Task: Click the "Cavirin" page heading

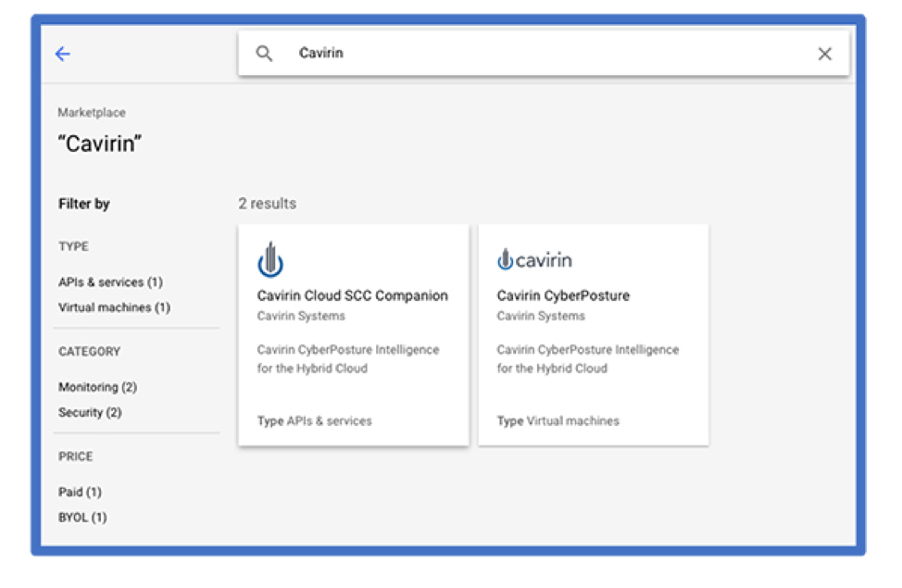Action: tap(100, 144)
